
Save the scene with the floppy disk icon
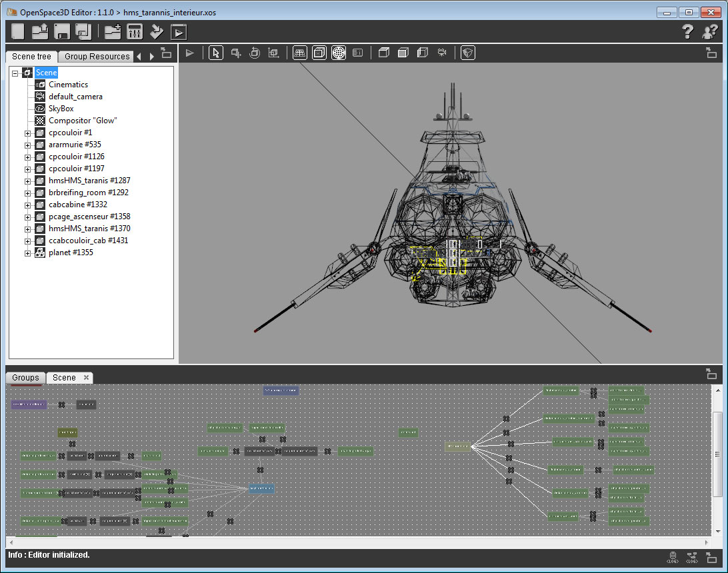point(62,31)
